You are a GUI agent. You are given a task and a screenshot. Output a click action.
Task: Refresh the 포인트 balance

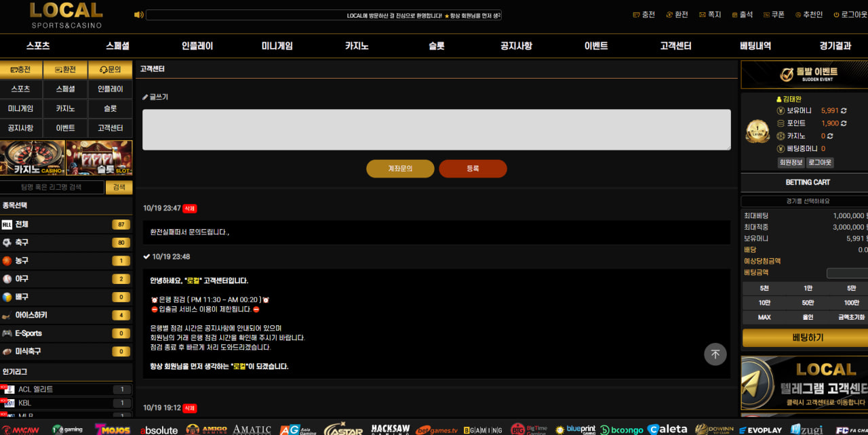point(844,123)
